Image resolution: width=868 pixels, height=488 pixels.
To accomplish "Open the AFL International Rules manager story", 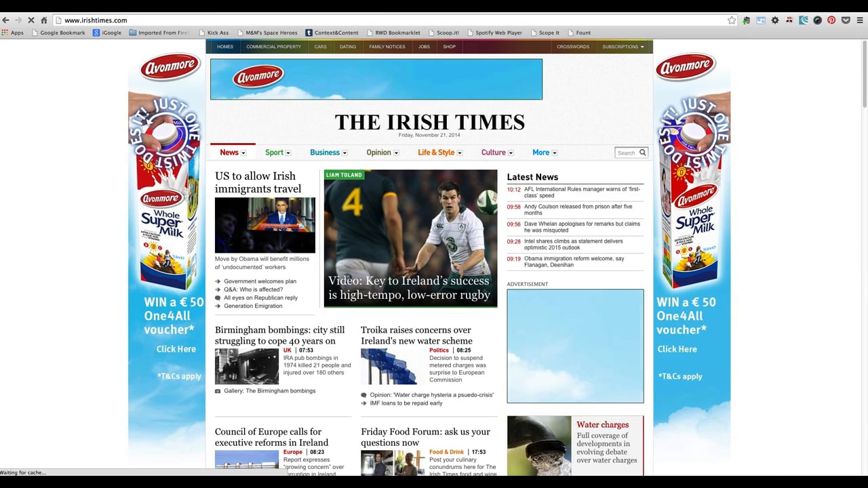I will click(x=583, y=192).
